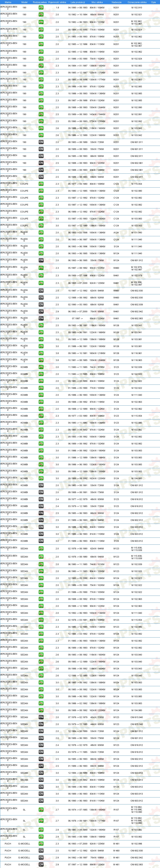This screenshot has width=160, height=868.
Task: Click diesel ON icon for SEDAN 40kW / 55KM
Action: 41,717
